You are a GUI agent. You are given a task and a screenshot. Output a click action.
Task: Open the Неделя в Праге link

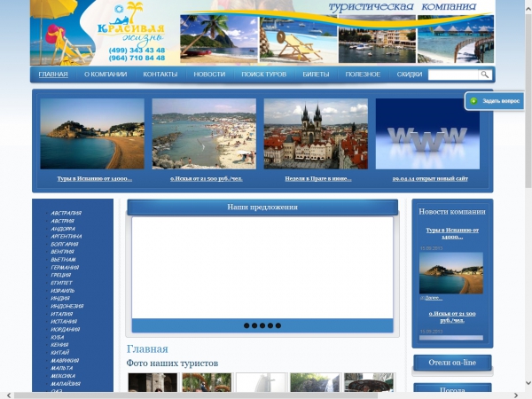tap(317, 178)
